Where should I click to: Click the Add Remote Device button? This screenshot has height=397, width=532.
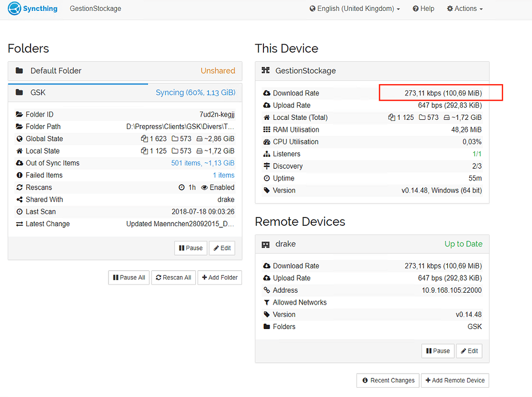455,380
